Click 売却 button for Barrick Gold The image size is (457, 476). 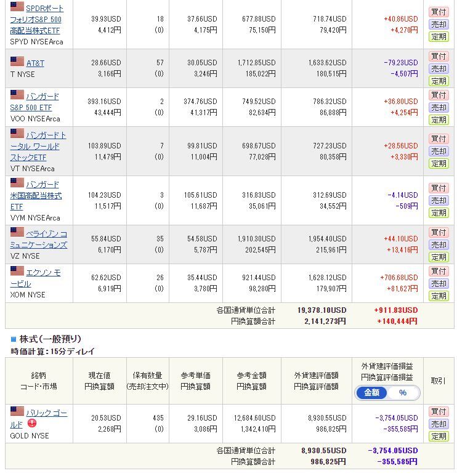click(439, 424)
